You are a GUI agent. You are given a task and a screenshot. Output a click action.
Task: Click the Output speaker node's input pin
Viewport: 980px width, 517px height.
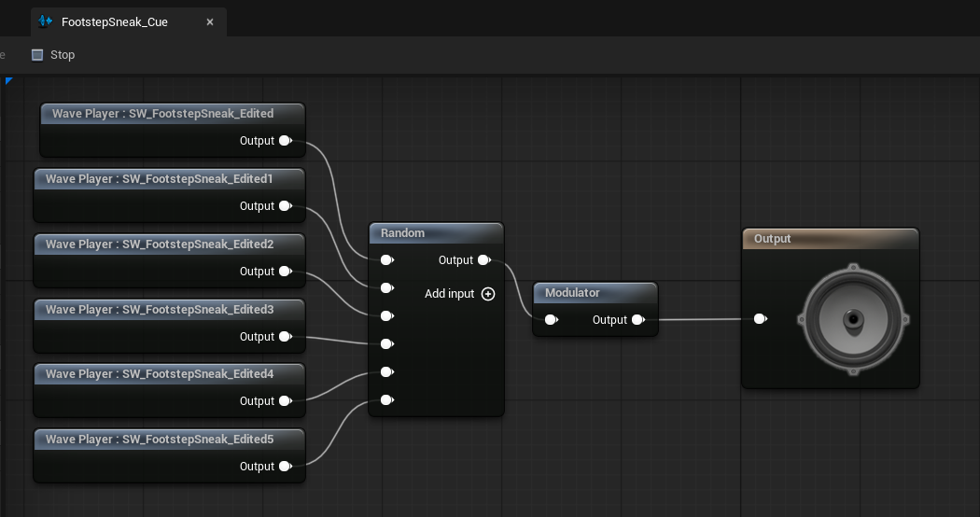pos(761,319)
